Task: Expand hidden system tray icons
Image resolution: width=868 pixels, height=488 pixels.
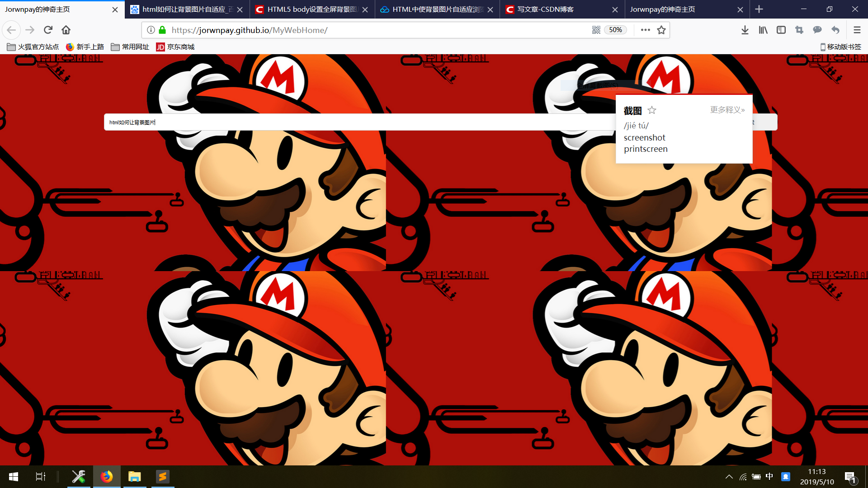Action: click(729, 477)
